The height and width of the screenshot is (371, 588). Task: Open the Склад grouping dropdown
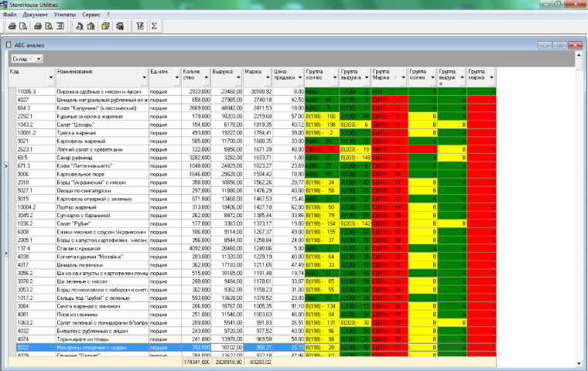(38, 59)
